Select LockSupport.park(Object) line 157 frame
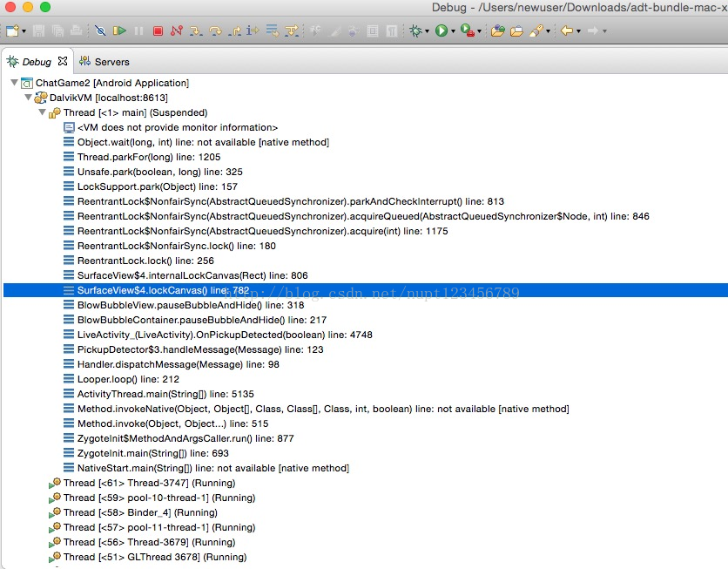The image size is (728, 569). click(157, 186)
